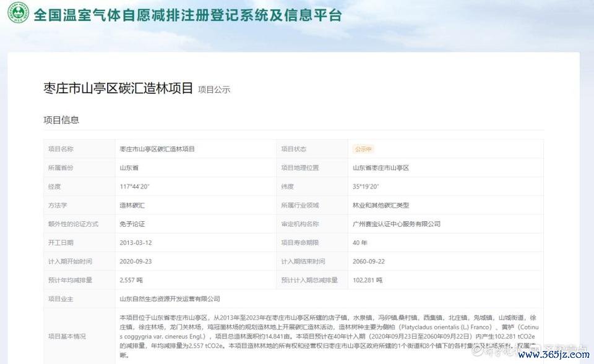Select the 山东省枣庄市山亭区 value
Viewport: 594px width, 364px height.
pyautogui.click(x=381, y=167)
